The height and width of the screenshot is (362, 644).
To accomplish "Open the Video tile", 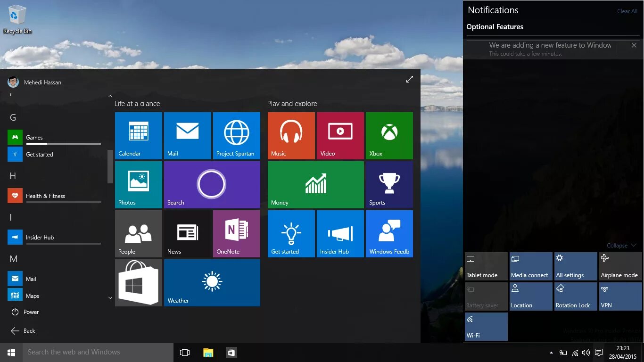I will (340, 136).
